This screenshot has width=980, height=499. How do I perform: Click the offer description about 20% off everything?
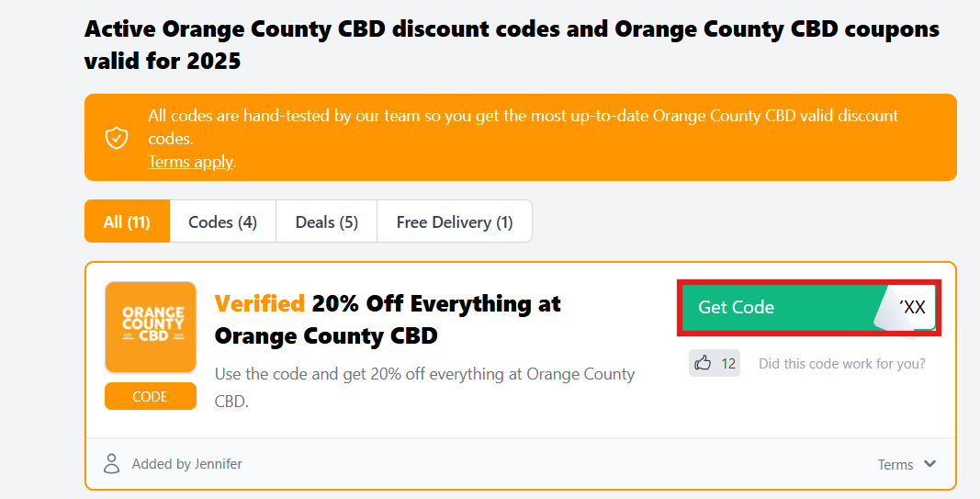click(x=423, y=387)
